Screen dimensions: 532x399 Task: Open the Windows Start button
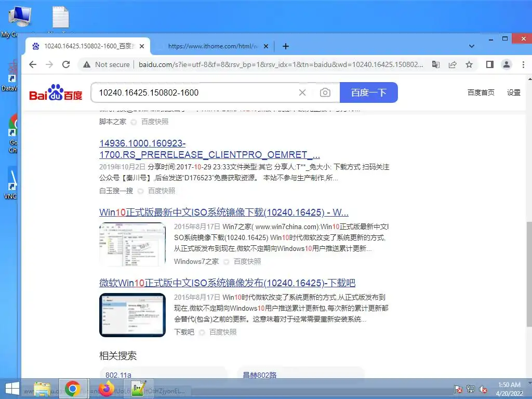(x=12, y=389)
